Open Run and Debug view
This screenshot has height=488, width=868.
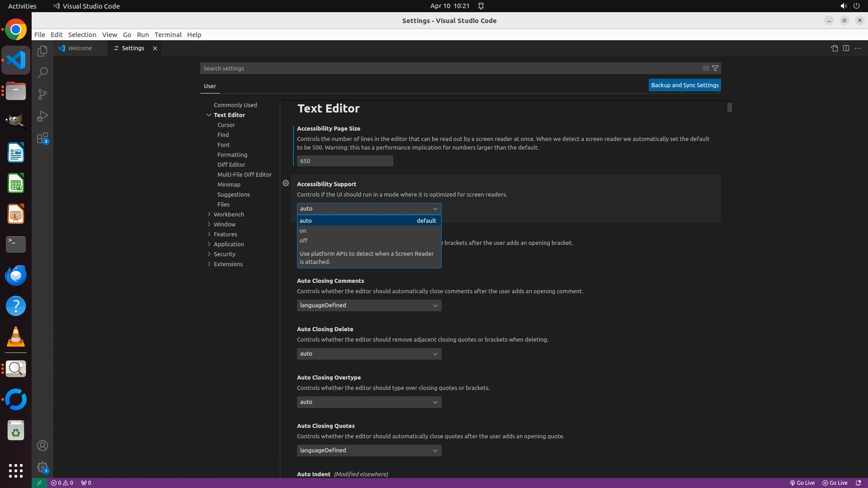(x=42, y=116)
